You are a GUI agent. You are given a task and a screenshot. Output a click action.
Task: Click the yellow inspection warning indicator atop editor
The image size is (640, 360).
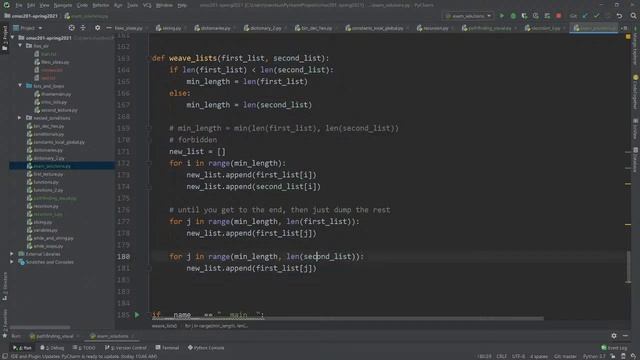628,37
